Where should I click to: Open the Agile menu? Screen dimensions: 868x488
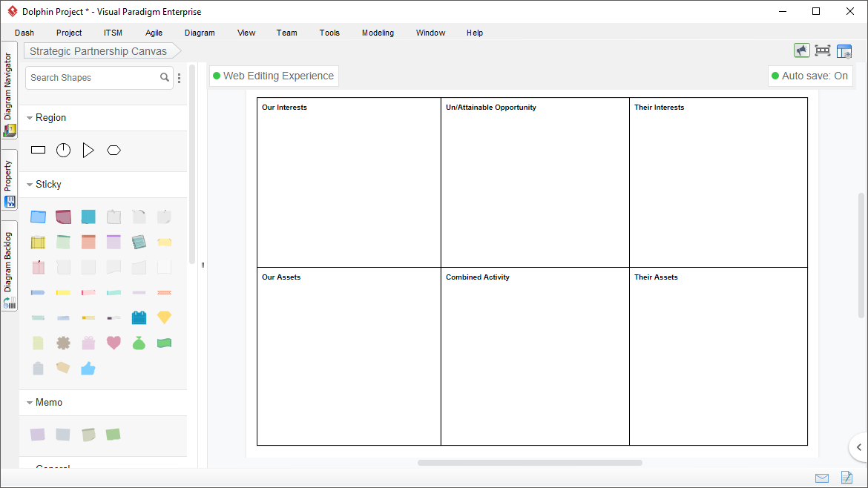[154, 33]
